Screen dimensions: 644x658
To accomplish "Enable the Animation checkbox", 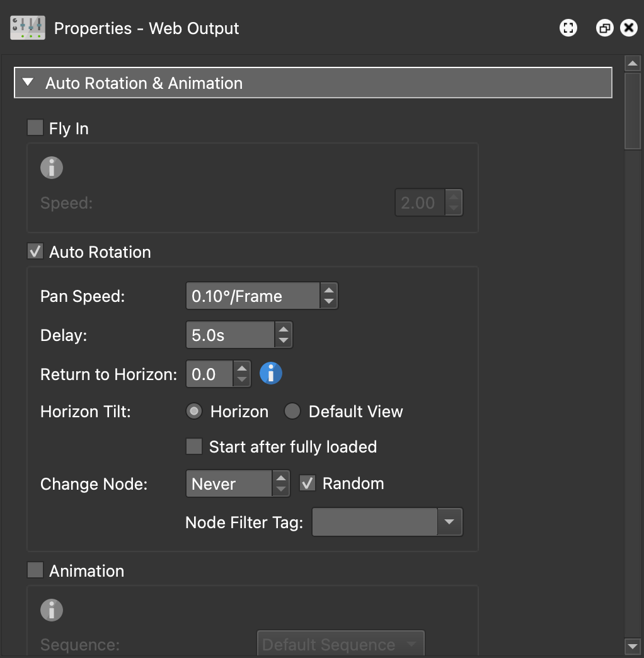I will [35, 570].
